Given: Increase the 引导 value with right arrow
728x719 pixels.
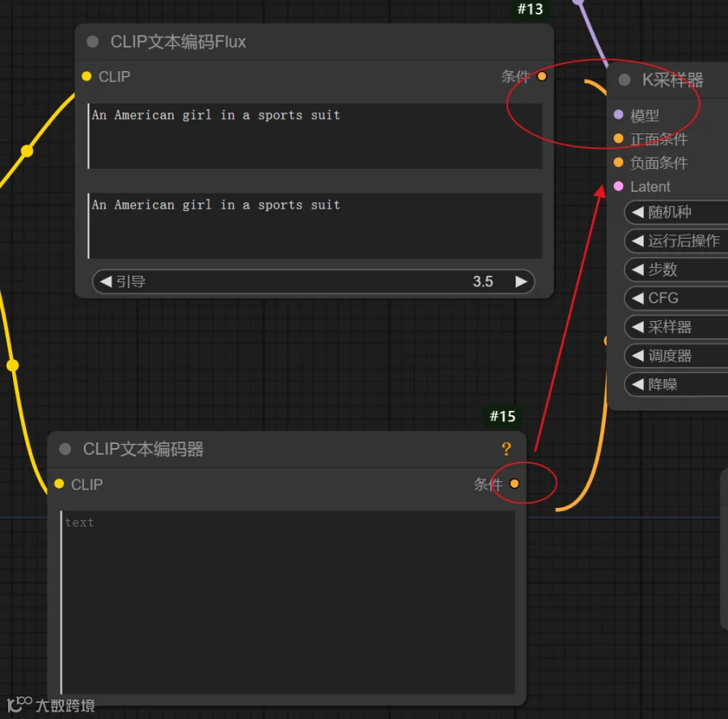Looking at the screenshot, I should [522, 281].
